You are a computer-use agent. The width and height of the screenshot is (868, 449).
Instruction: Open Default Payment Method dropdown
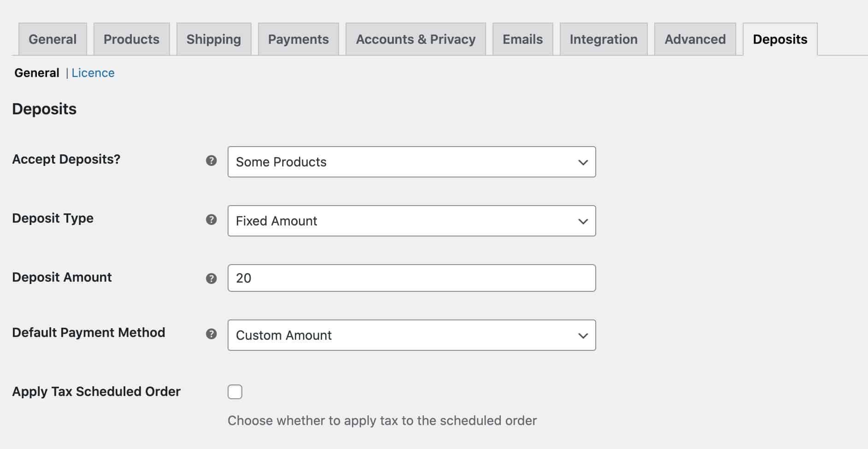click(411, 335)
